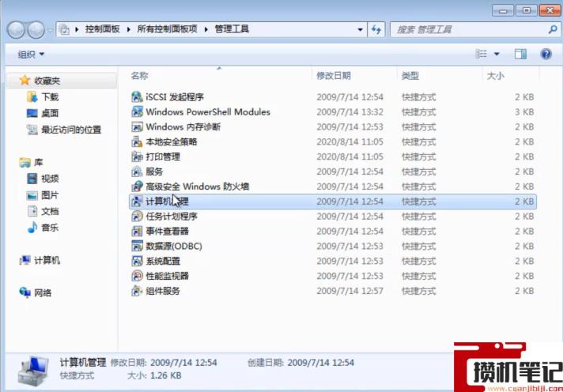This screenshot has width=563, height=392.
Task: Click the 高级安全 Windows 防火墙 icon
Action: [137, 187]
